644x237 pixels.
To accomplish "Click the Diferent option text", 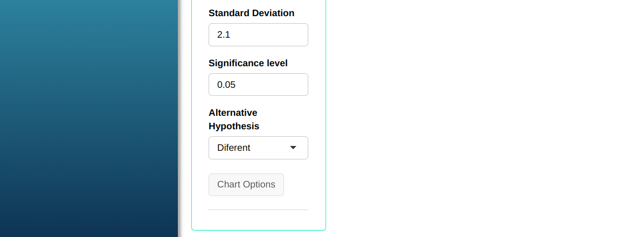I will click(x=234, y=148).
